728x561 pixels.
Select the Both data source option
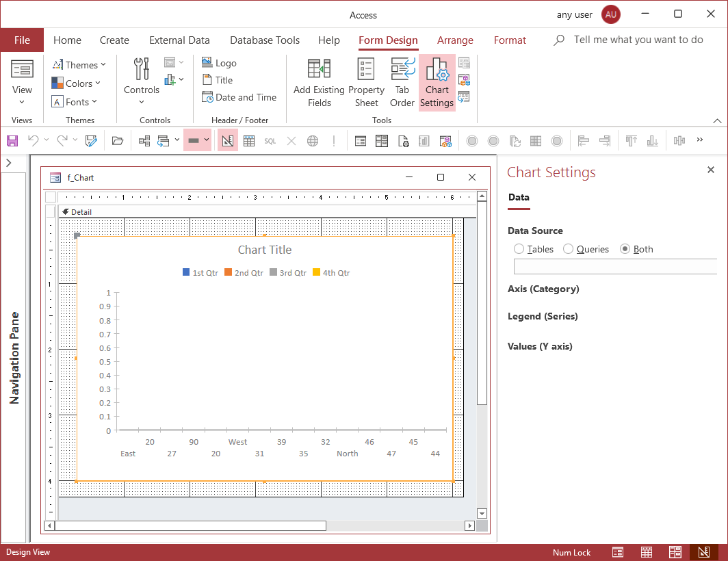(625, 249)
